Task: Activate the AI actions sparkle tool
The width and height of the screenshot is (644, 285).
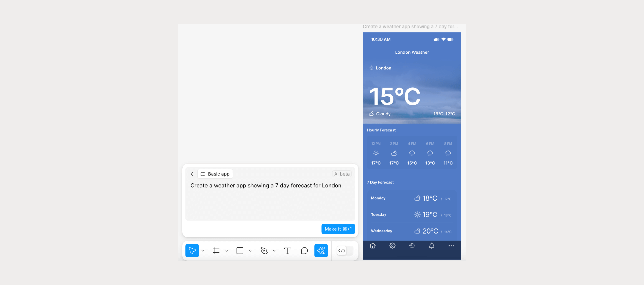Action: click(321, 250)
